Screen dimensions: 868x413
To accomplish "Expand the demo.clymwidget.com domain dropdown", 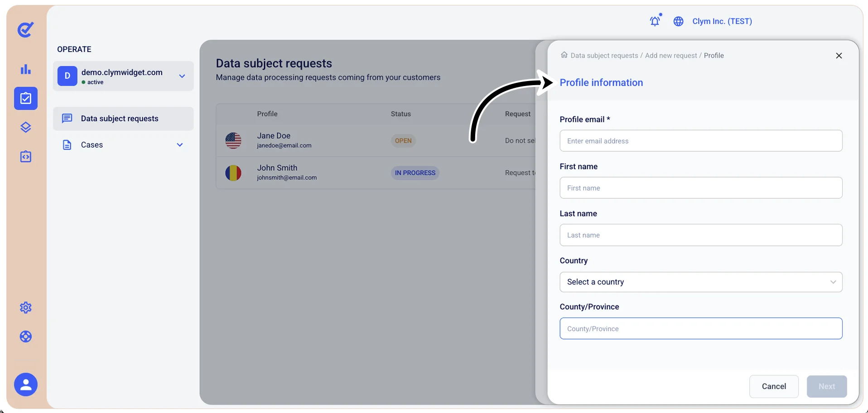I will (182, 76).
